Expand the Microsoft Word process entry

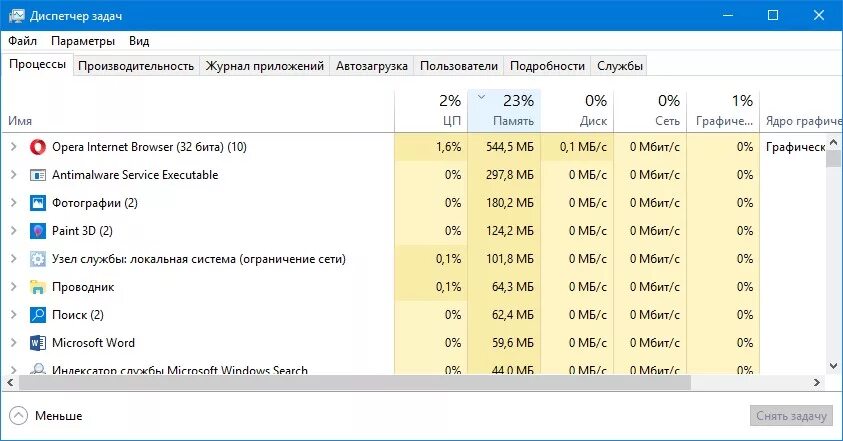[14, 343]
